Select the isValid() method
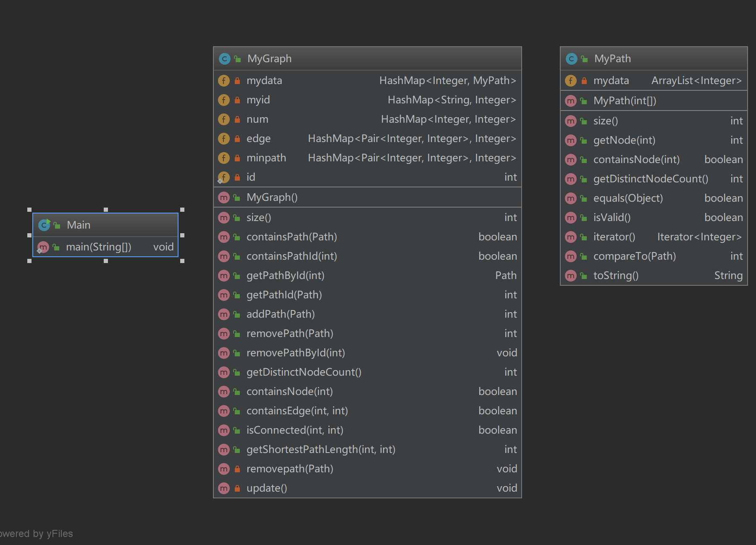Screen dimensions: 756x545 click(x=654, y=218)
